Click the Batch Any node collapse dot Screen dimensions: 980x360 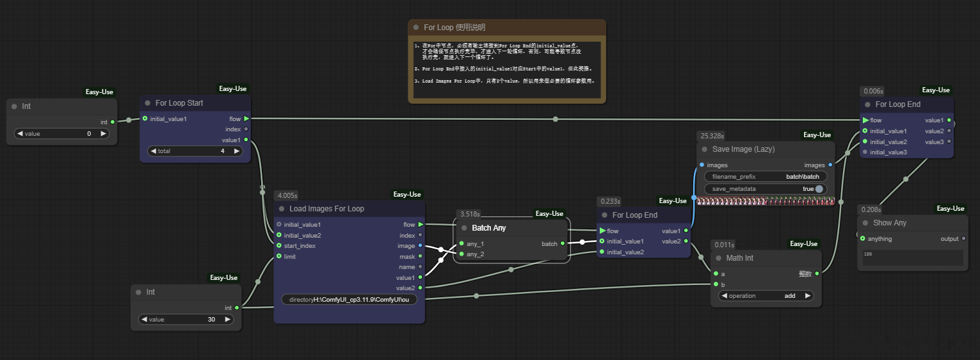click(x=464, y=228)
